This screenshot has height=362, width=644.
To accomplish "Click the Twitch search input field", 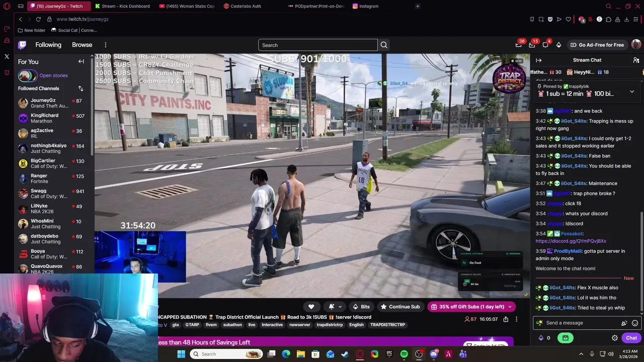I will point(318,45).
